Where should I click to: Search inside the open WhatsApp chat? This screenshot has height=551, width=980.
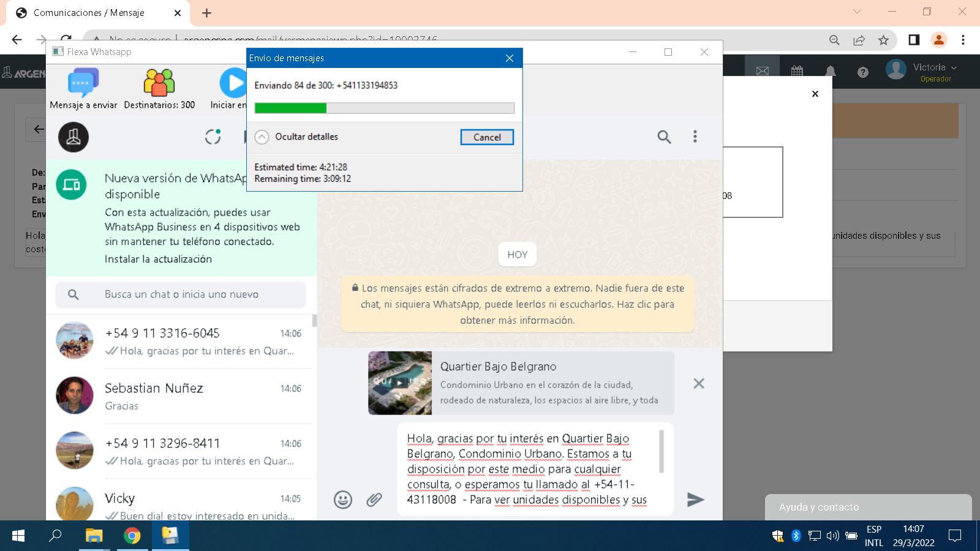coord(664,137)
